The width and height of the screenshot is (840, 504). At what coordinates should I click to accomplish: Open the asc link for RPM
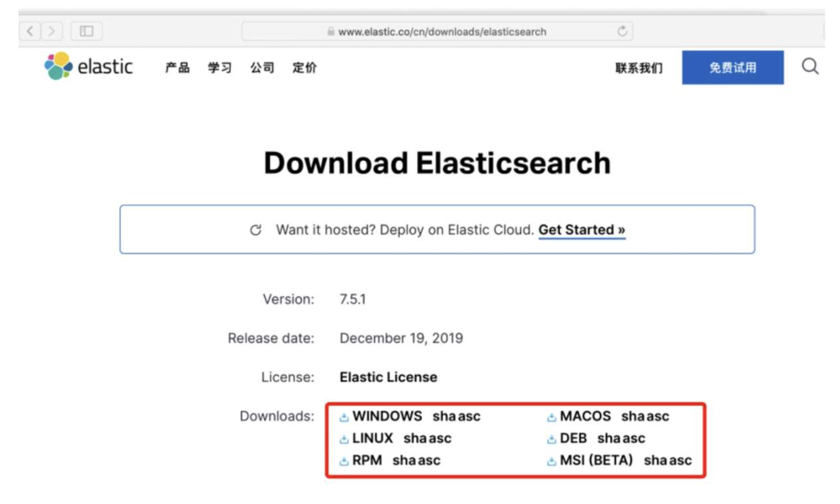(x=429, y=461)
